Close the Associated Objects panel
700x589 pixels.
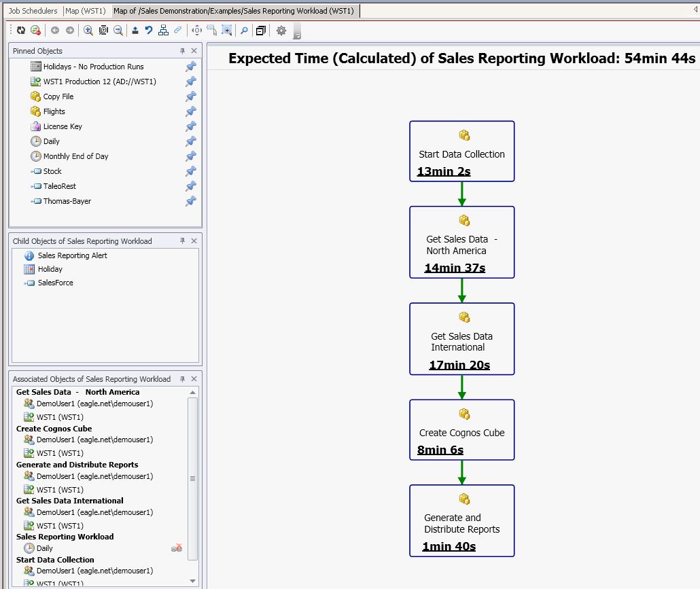click(194, 379)
